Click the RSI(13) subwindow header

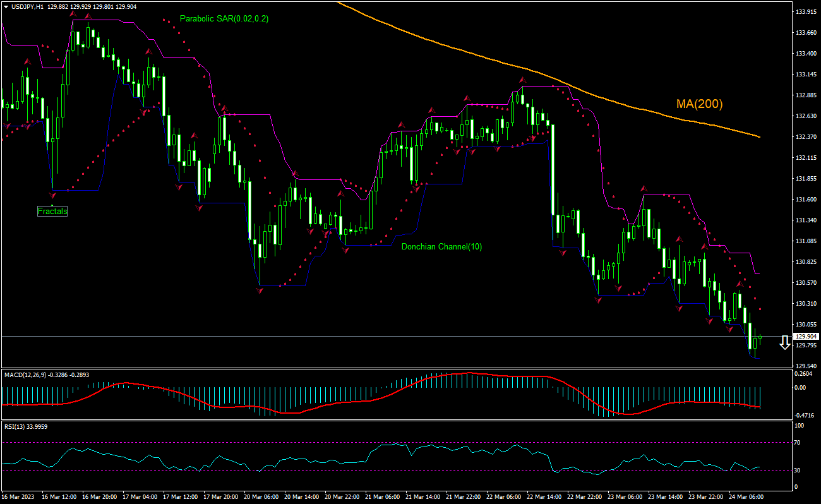pos(25,426)
